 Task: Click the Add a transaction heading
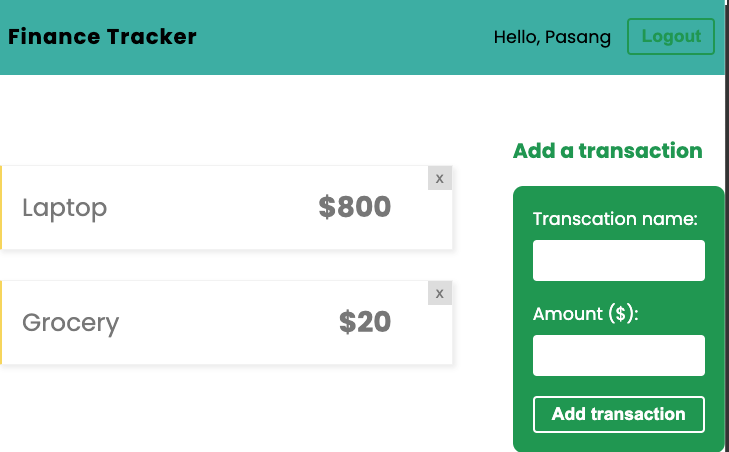[x=608, y=151]
